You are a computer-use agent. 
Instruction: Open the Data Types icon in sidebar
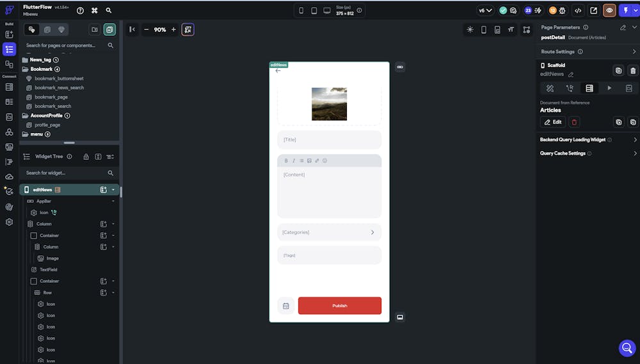pyautogui.click(x=10, y=102)
